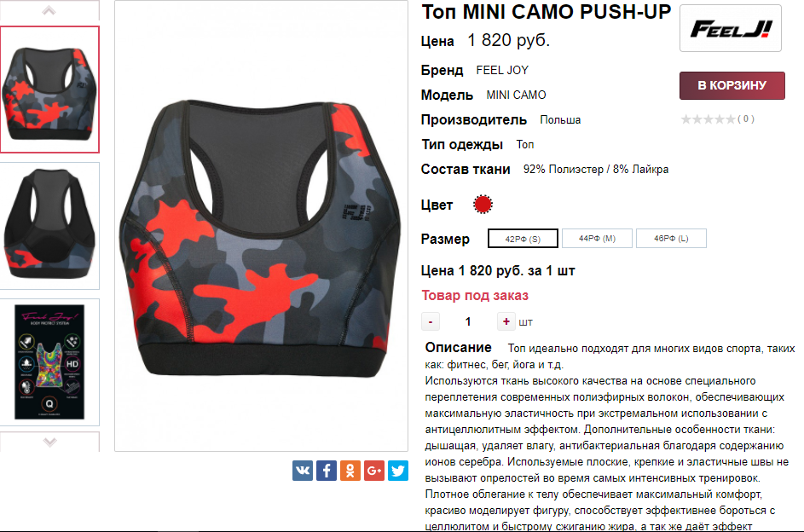Screen dimensions: 804x532
Task: Choose size 44РФ (M)
Action: 597,239
